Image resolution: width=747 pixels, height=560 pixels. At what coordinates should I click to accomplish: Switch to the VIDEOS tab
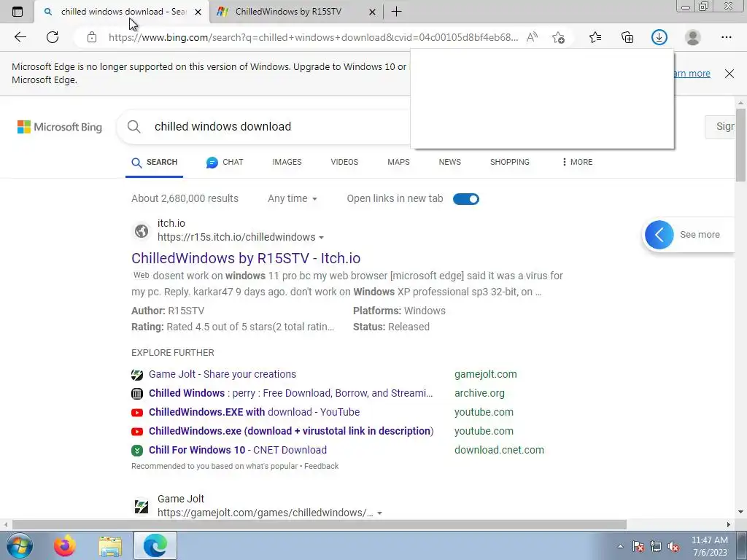[x=344, y=162]
